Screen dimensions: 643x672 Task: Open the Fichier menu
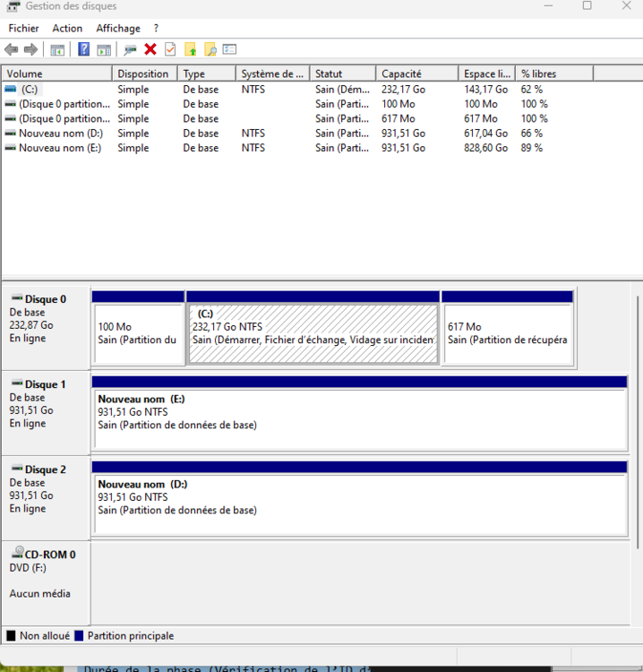tap(23, 29)
